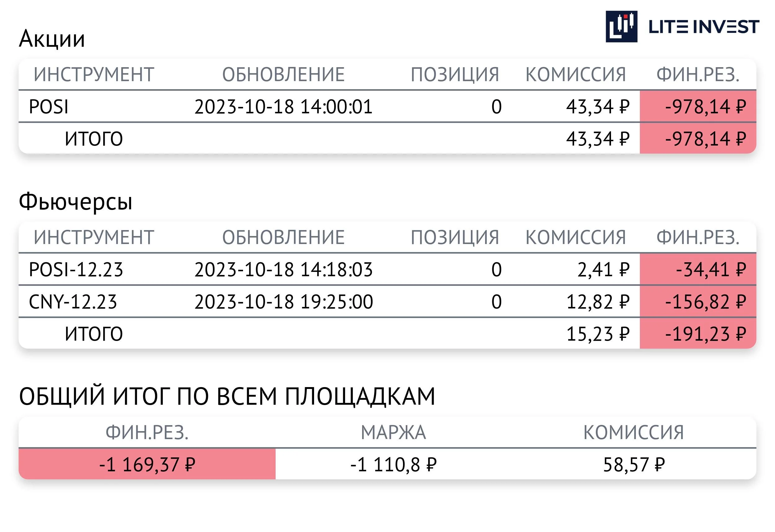775x532 pixels.
Task: Click the red -978,14 ₽ POSI result cell
Action: click(698, 107)
